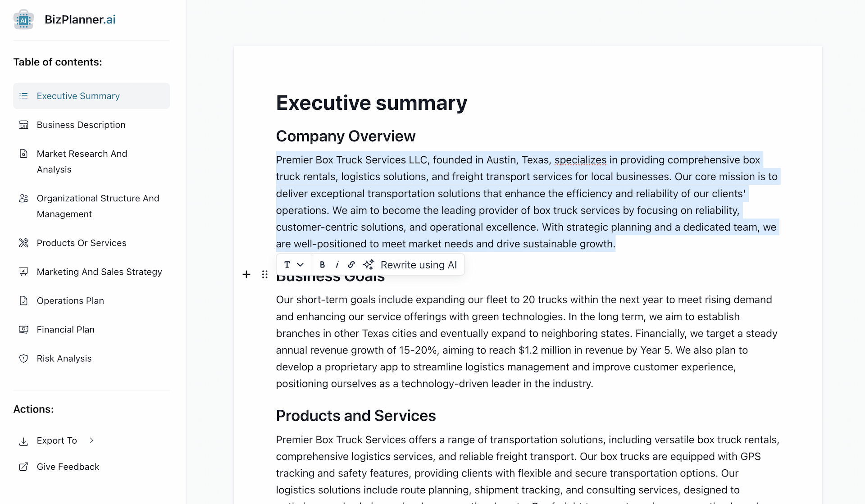Navigate to Marketing And Sales Strategy

pos(99,272)
